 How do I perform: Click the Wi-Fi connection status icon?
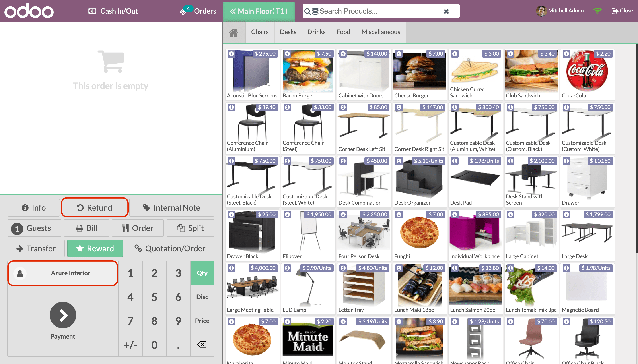pos(597,11)
